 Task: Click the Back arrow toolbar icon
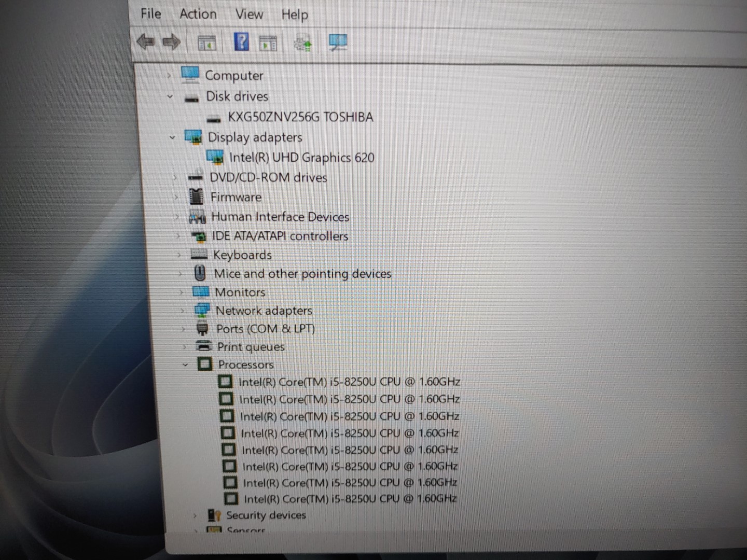click(x=145, y=41)
